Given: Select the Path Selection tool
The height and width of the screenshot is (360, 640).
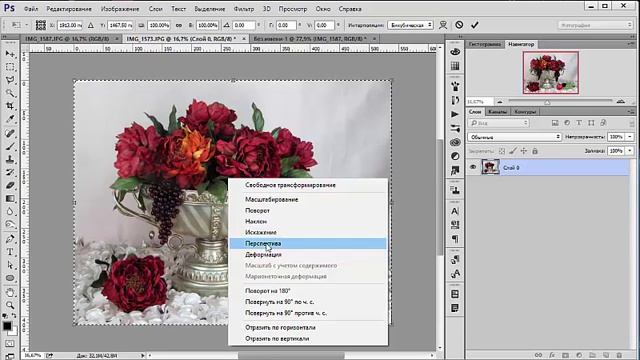Looking at the screenshot, I should 10,265.
